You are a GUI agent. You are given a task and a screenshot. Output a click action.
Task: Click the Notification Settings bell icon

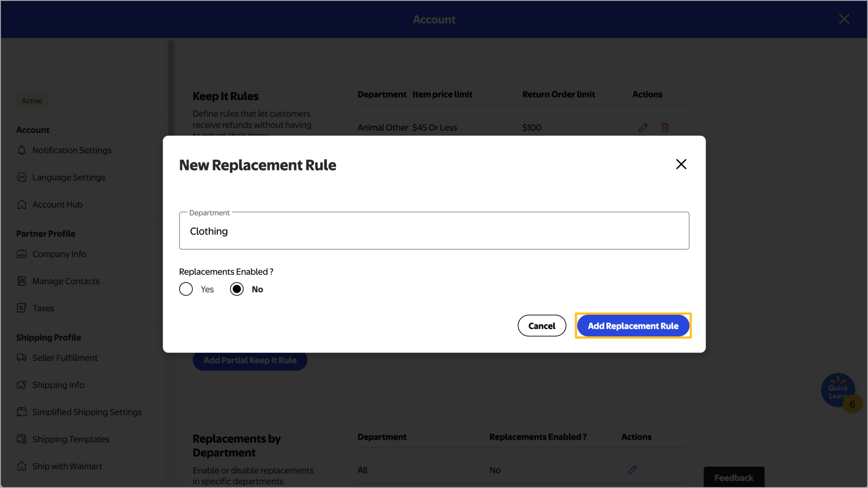tap(22, 150)
